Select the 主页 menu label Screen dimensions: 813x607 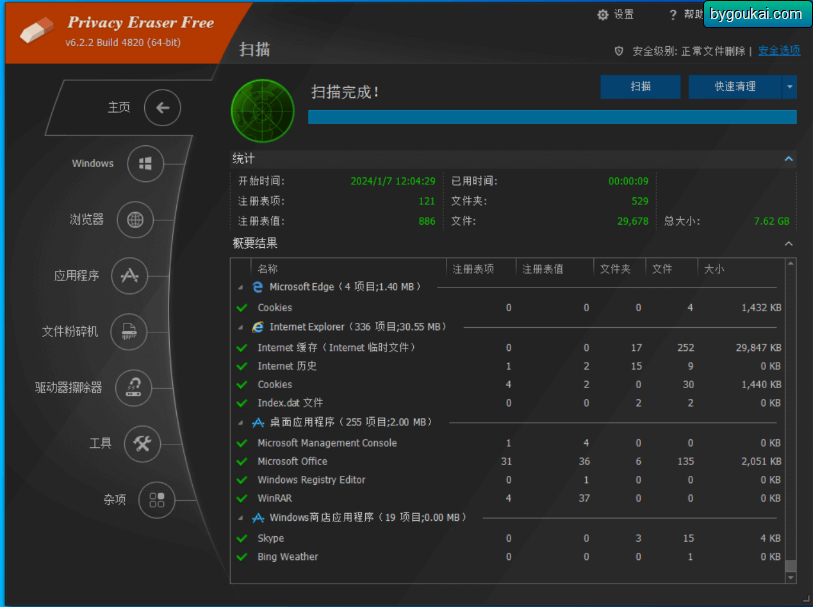click(119, 107)
